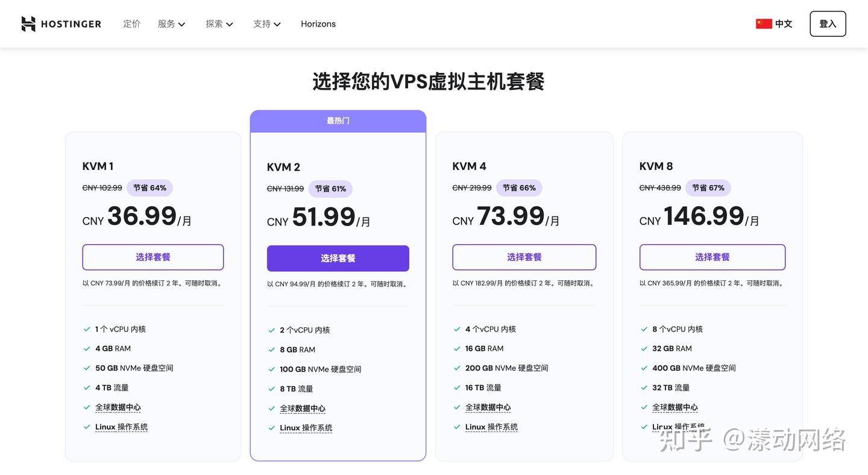Click the checkmark beside KVM 1's vCPU feature
The width and height of the screenshot is (868, 475).
86,329
